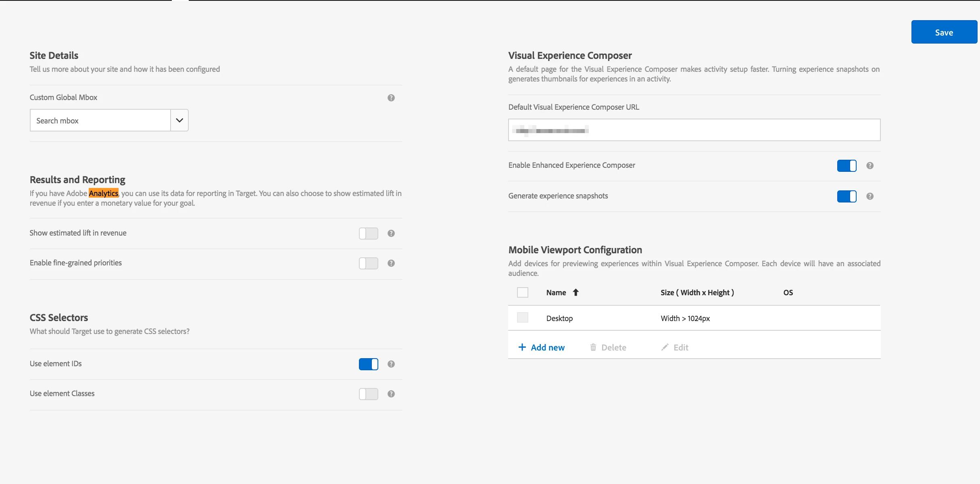980x484 pixels.
Task: Click help icon next to Custom Global Mbox
Action: coord(391,98)
